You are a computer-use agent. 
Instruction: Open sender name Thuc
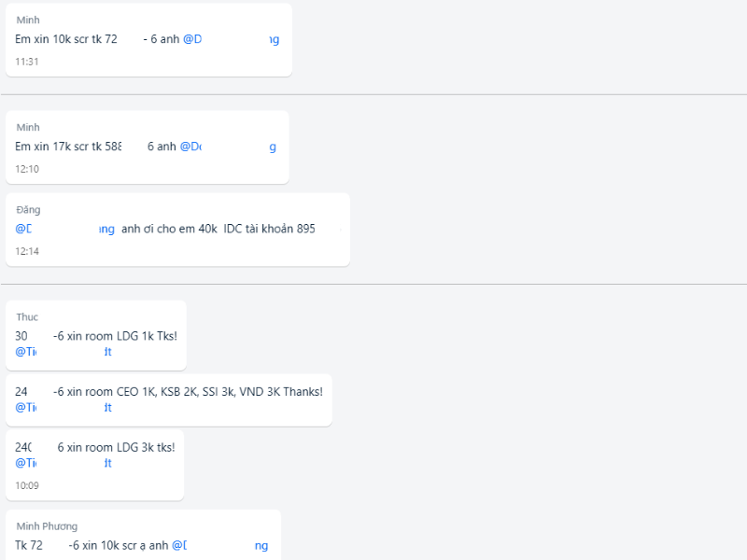click(x=27, y=317)
